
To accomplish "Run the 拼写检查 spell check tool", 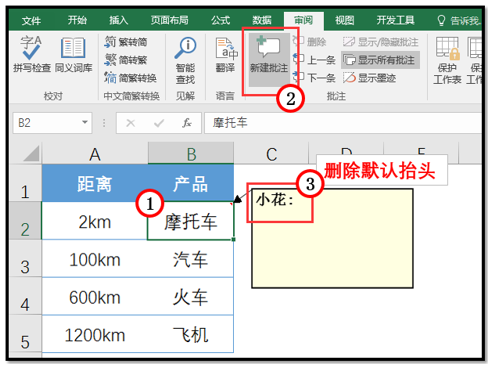I will (x=32, y=54).
